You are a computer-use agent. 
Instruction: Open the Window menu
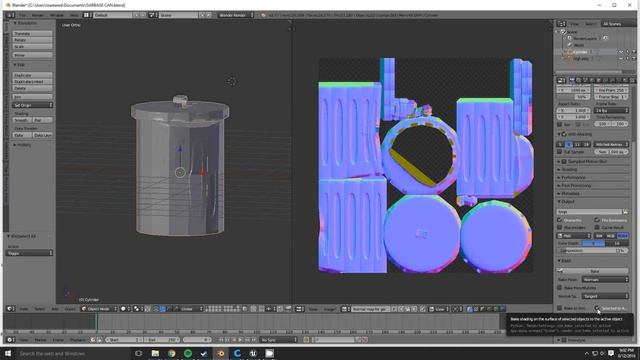click(x=57, y=15)
